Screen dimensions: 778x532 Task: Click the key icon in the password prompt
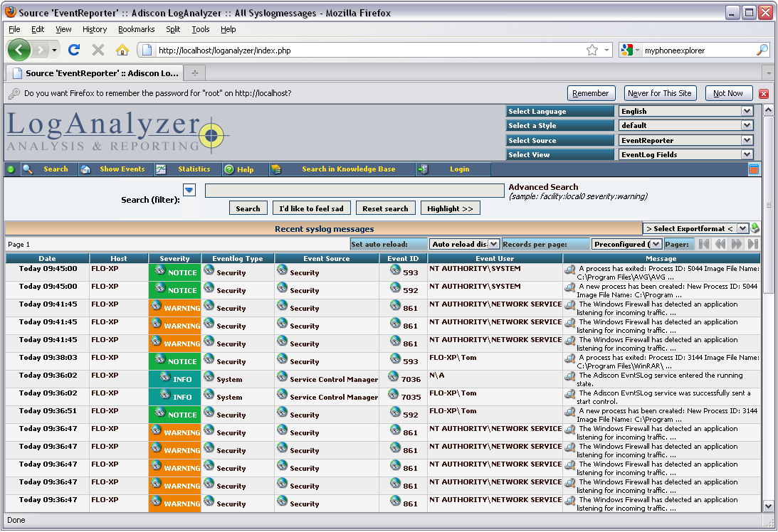pyautogui.click(x=14, y=93)
